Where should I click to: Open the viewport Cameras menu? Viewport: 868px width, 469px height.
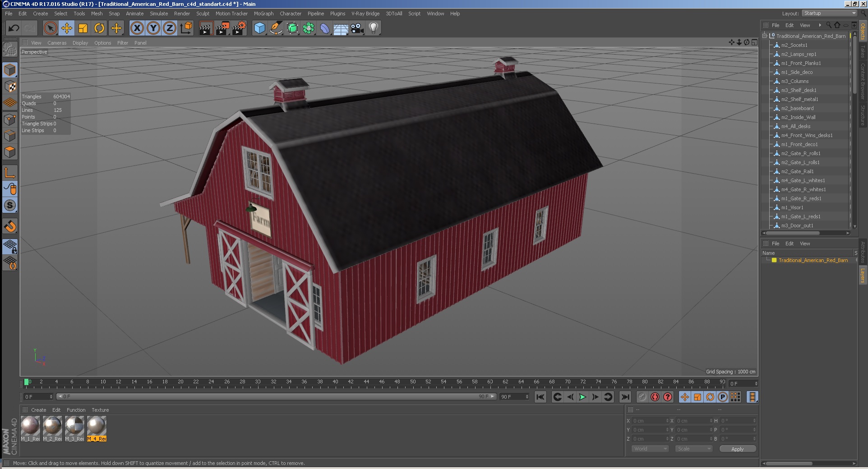[57, 43]
